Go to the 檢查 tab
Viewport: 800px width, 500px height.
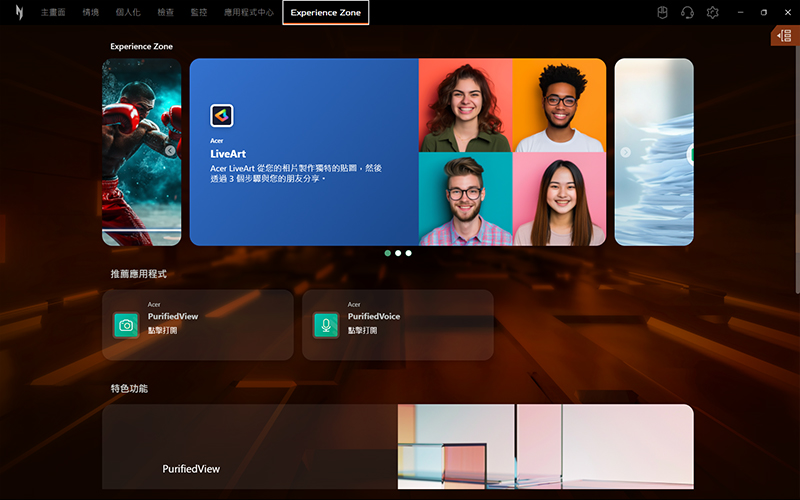(x=165, y=12)
